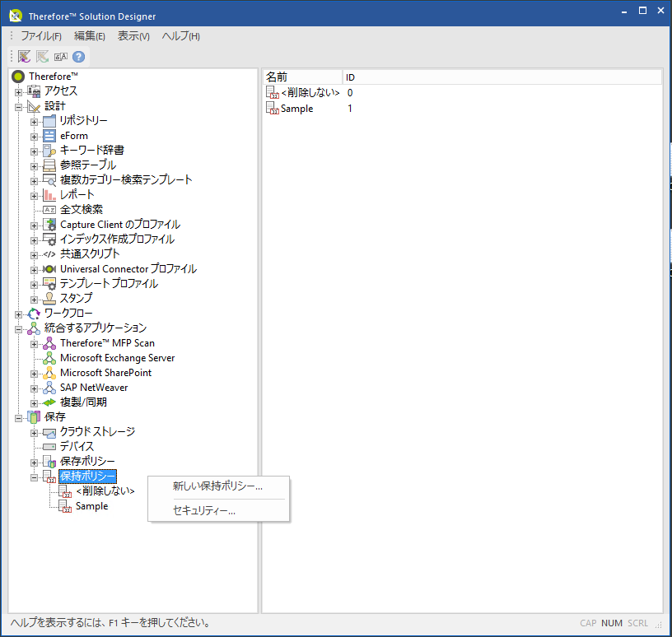Click ID value 1 in list

click(350, 109)
